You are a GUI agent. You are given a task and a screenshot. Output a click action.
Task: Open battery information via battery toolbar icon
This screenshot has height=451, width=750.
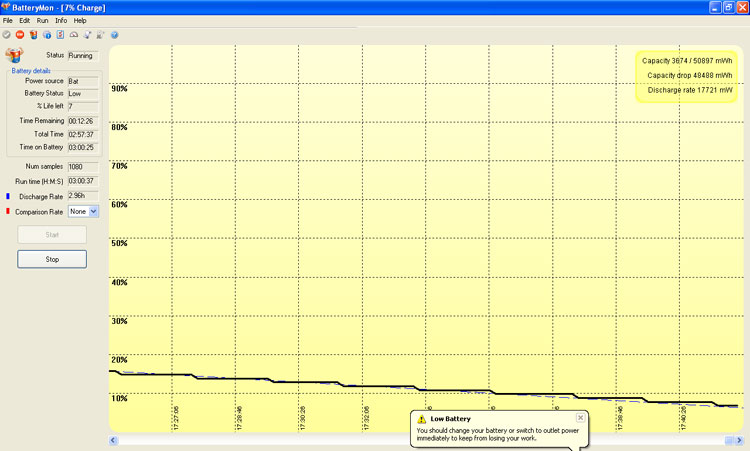pyautogui.click(x=33, y=35)
